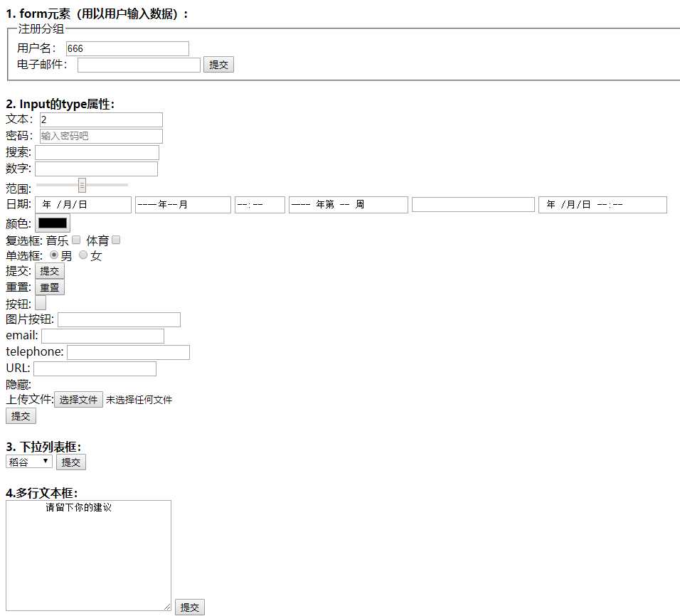
Task: Check the 音乐 checkbox
Action: pos(76,240)
